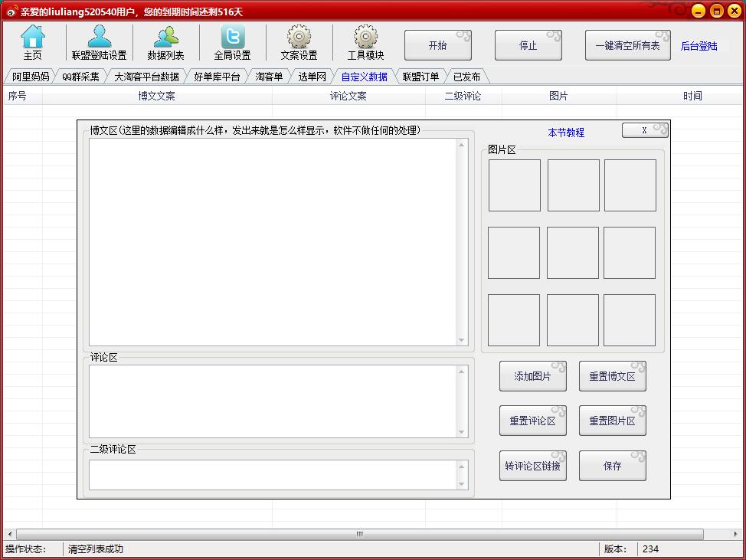
Task: Click the 添加图片 button
Action: point(533,376)
